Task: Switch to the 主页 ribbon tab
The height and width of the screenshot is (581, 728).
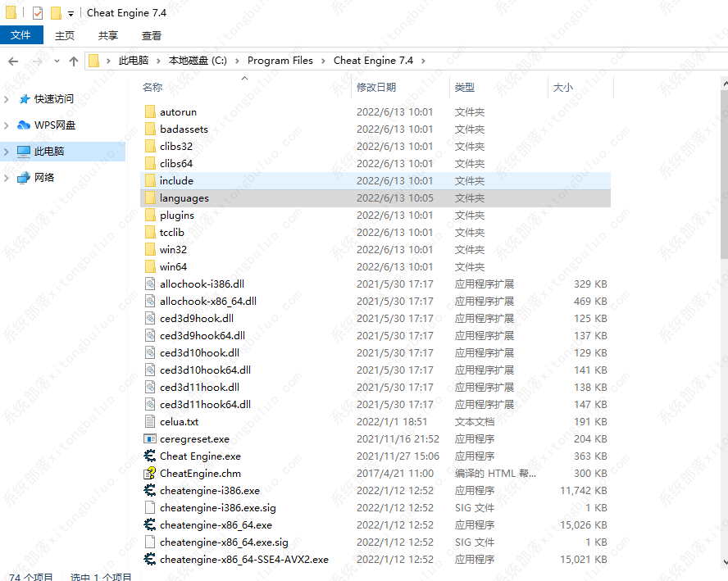Action: point(65,35)
